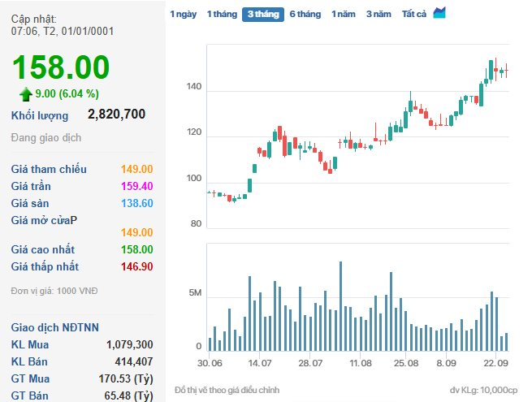Click the green up arrow price indicator

(26, 93)
